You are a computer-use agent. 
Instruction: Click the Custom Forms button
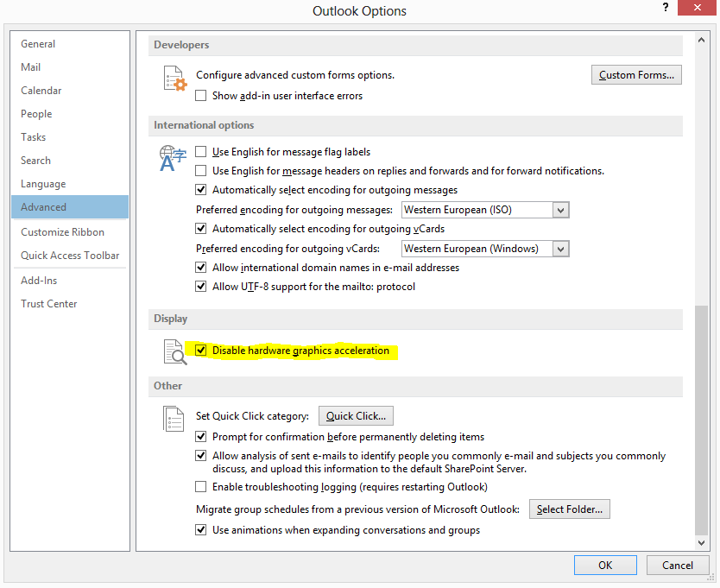[x=636, y=75]
